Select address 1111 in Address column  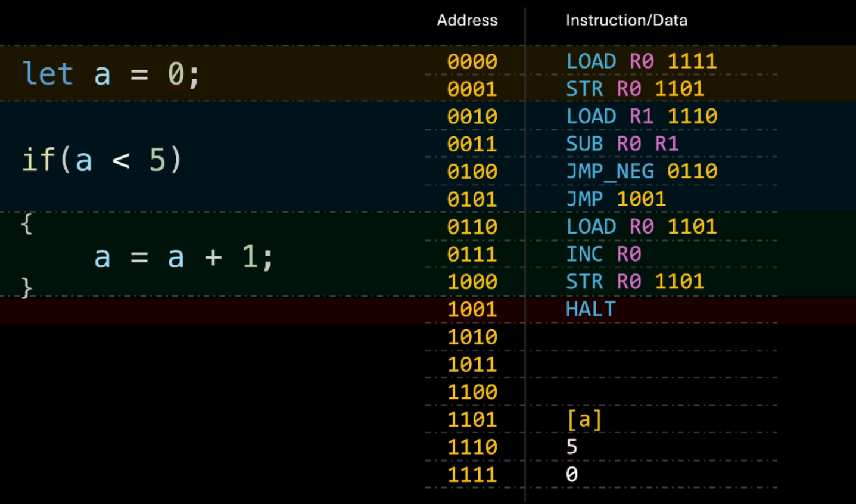(472, 475)
